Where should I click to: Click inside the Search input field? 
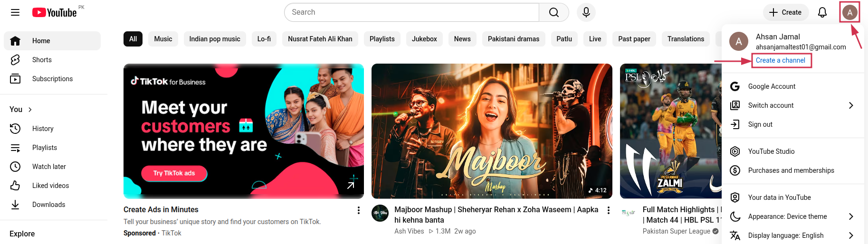pyautogui.click(x=411, y=12)
